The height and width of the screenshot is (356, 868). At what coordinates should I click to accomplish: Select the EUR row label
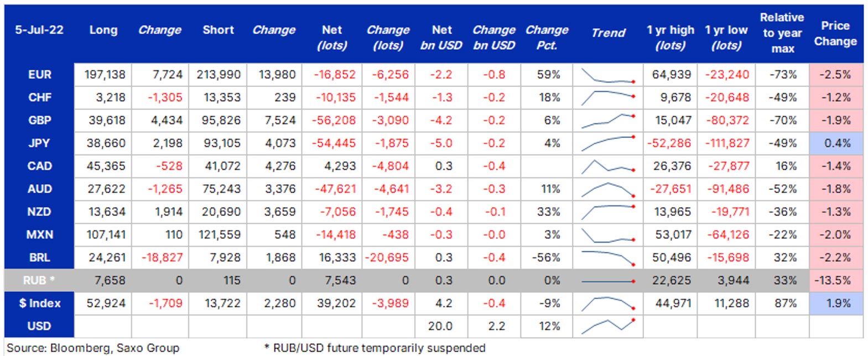point(39,75)
